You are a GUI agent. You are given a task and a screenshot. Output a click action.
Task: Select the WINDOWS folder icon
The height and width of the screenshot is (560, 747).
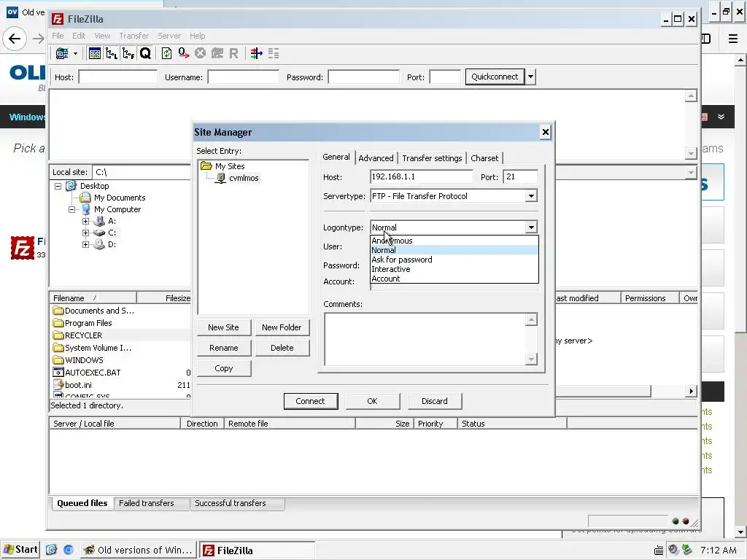[58, 360]
